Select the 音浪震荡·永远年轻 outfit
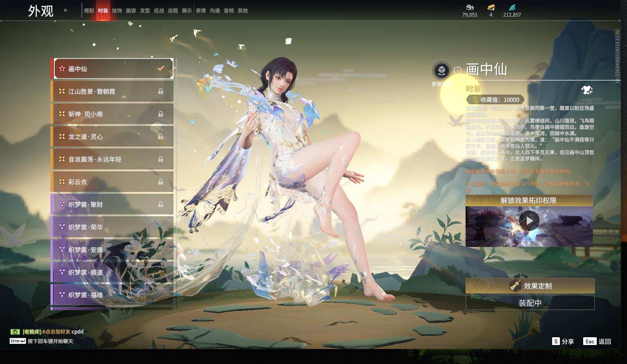Viewport: 627px width, 364px height. click(113, 159)
